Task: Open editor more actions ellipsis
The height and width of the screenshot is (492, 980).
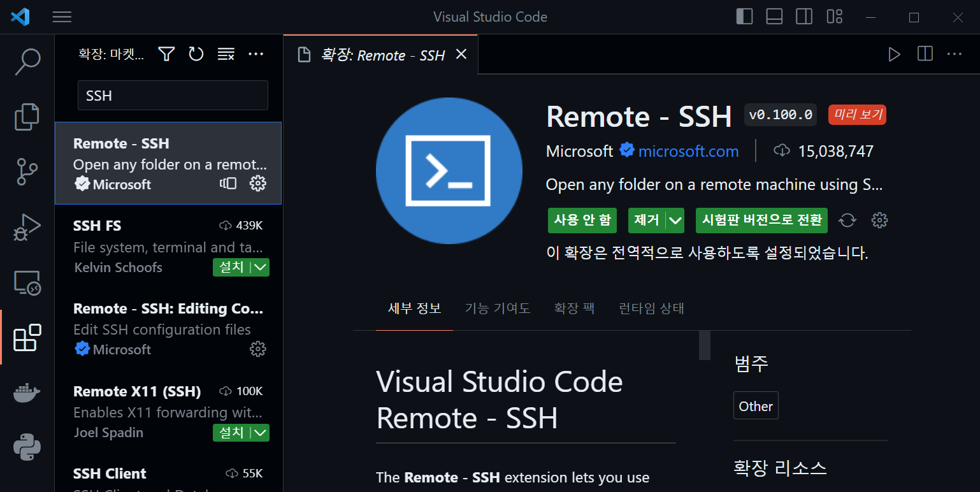Action: pyautogui.click(x=955, y=54)
